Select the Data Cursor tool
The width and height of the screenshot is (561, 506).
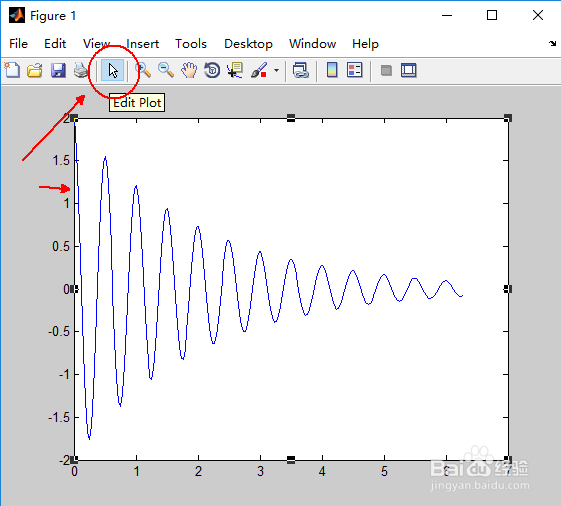pyautogui.click(x=235, y=70)
